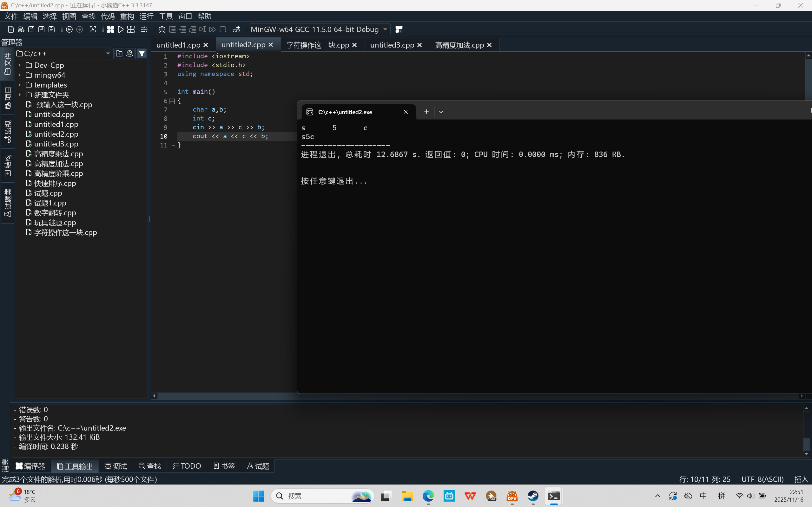Click the Run program play icon

click(121, 29)
